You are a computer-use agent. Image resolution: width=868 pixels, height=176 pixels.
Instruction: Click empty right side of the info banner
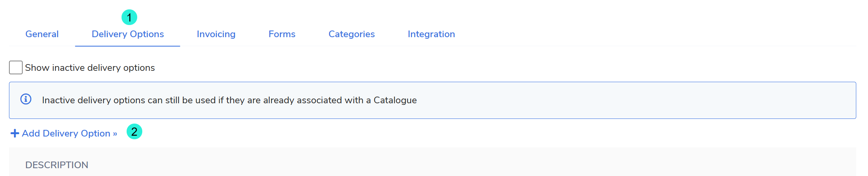(x=664, y=100)
